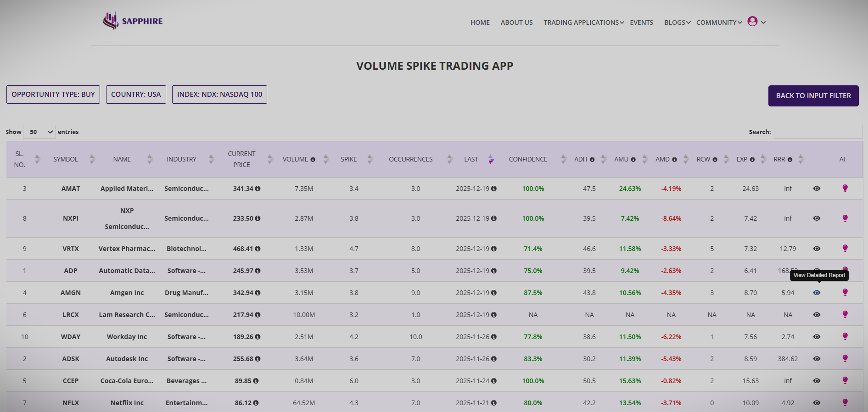Sort table by CURRENT PRICE column
The height and width of the screenshot is (412, 868).
[x=270, y=159]
